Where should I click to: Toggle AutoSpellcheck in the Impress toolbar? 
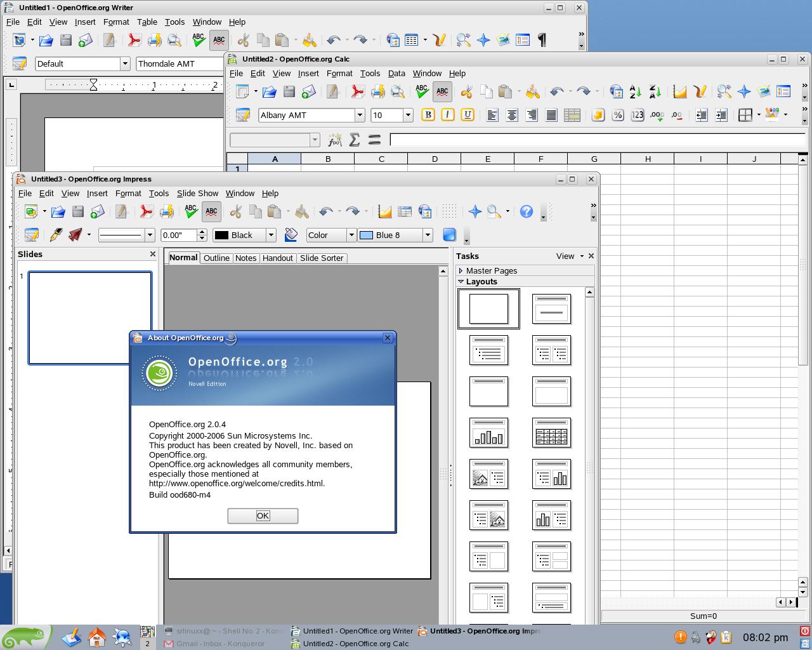211,211
